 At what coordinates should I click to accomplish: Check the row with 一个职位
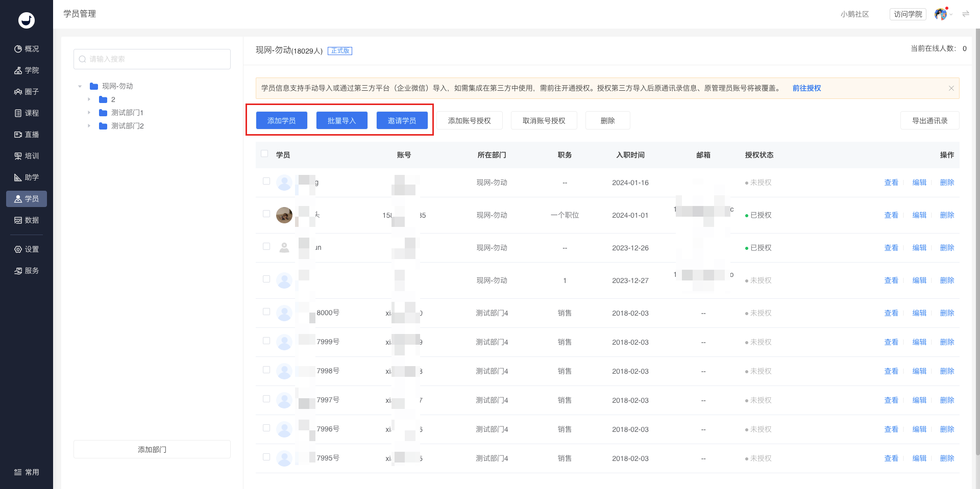pos(266,214)
